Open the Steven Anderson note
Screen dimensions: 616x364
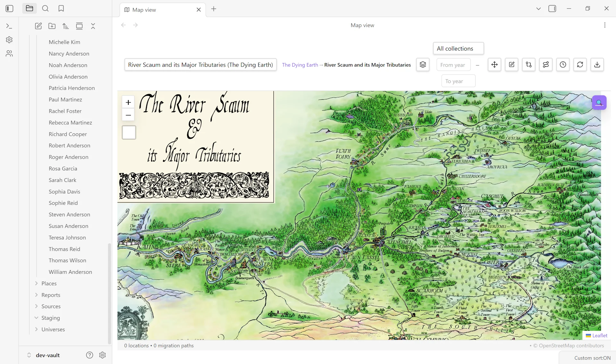[x=69, y=215]
